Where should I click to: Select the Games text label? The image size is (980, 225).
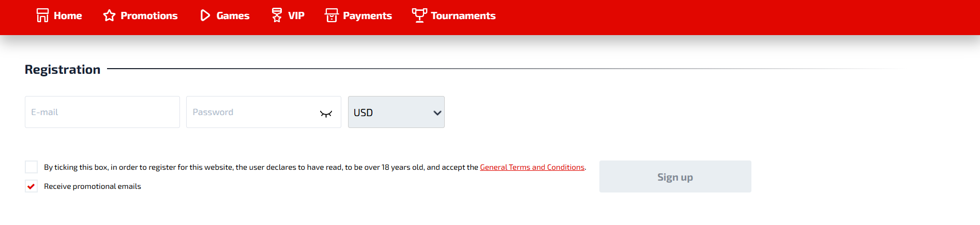233,16
